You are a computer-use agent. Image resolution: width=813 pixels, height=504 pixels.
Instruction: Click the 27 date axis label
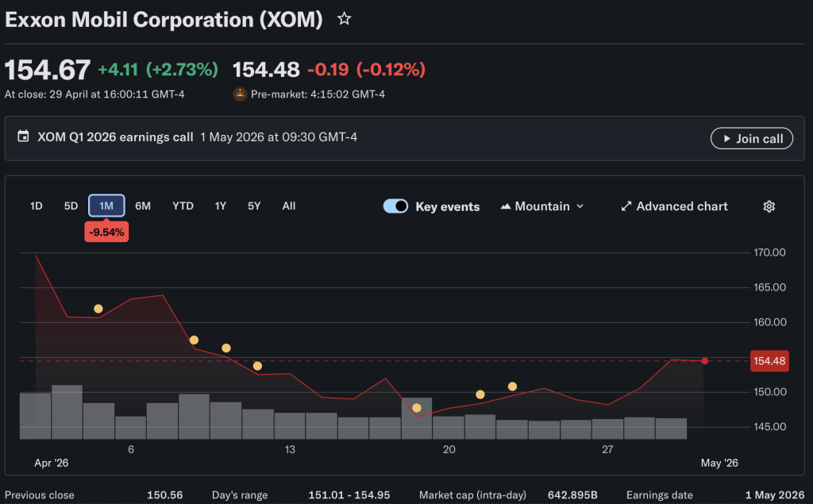607,449
